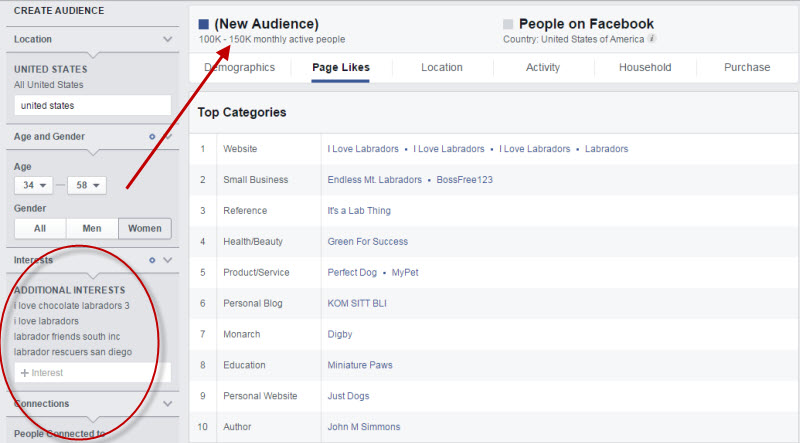Open the KOM SITT BLI link
This screenshot has height=443, width=800.
(357, 304)
